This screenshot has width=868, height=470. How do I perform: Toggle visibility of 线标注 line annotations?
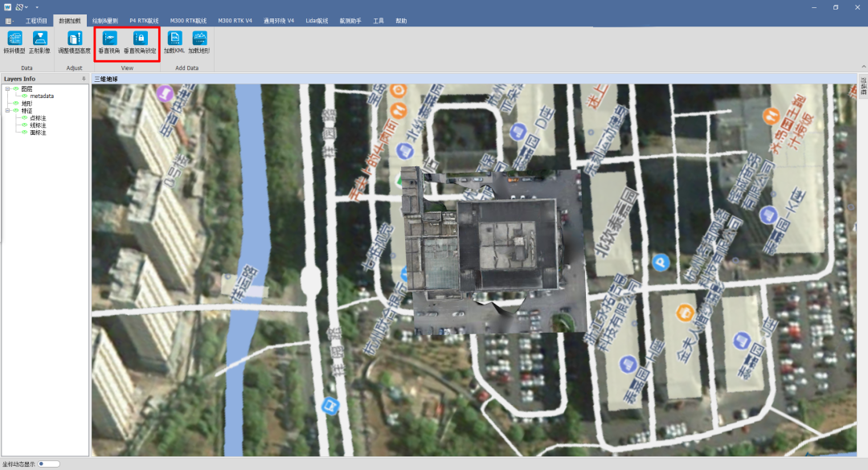[x=24, y=125]
